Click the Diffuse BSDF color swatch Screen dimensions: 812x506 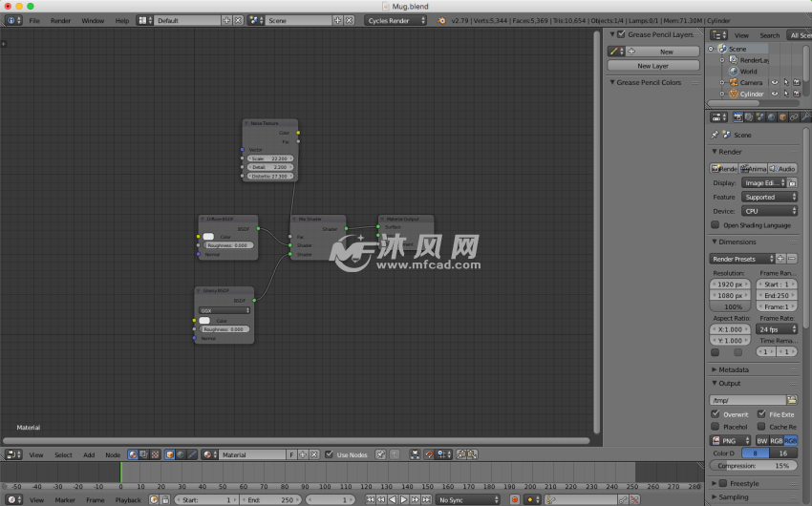[208, 237]
